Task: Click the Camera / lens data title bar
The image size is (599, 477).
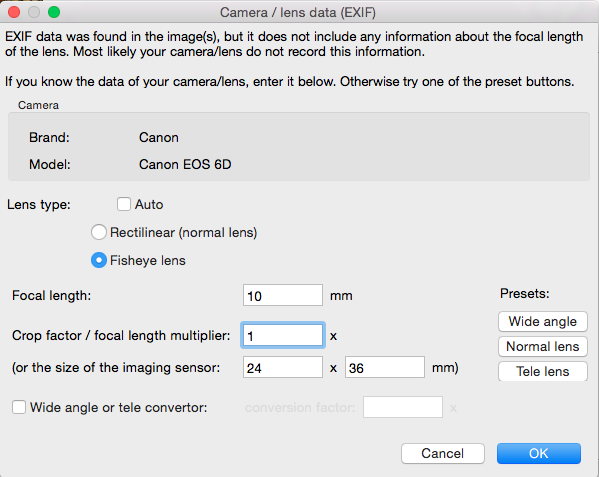Action: coord(298,12)
